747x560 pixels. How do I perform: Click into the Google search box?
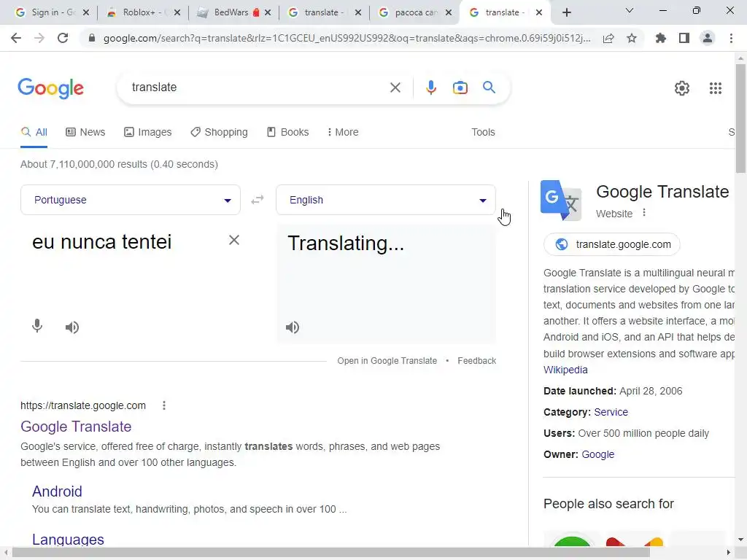point(258,87)
